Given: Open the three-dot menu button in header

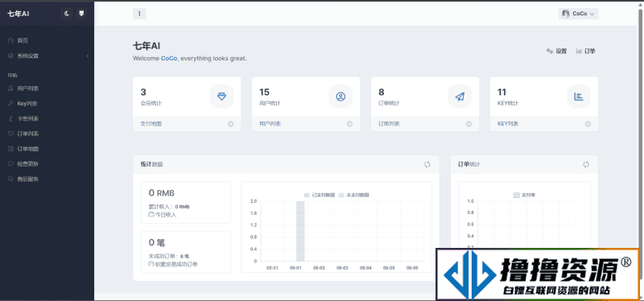Looking at the screenshot, I should pyautogui.click(x=139, y=14).
